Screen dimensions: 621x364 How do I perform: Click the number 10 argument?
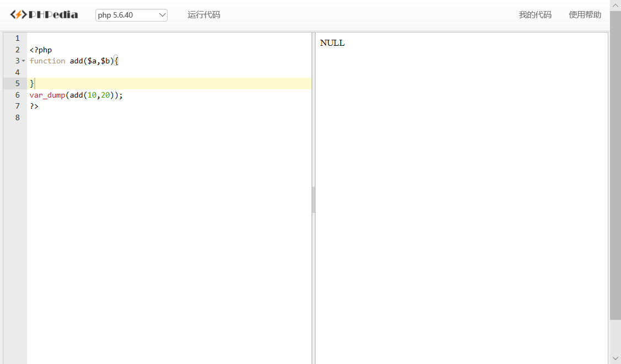pos(92,95)
